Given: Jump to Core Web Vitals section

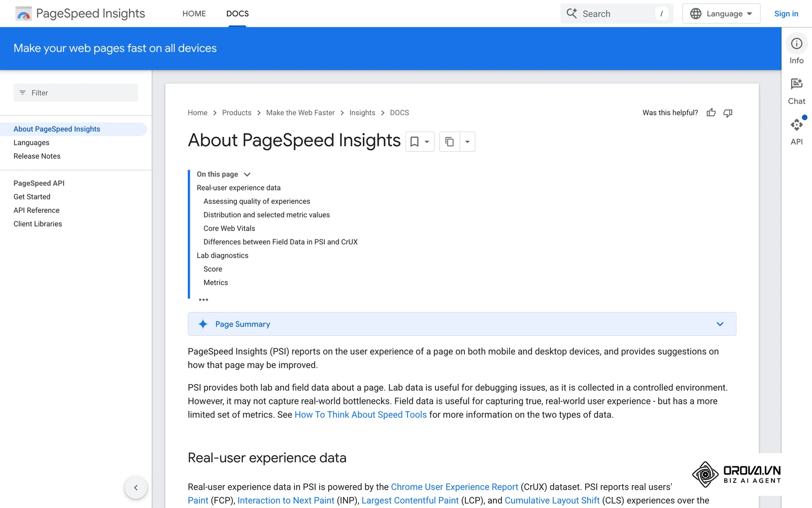Looking at the screenshot, I should [229, 229].
